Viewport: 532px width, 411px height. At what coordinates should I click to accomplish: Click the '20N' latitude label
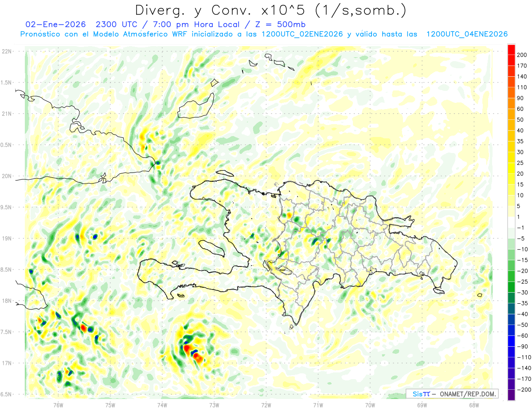(6, 176)
